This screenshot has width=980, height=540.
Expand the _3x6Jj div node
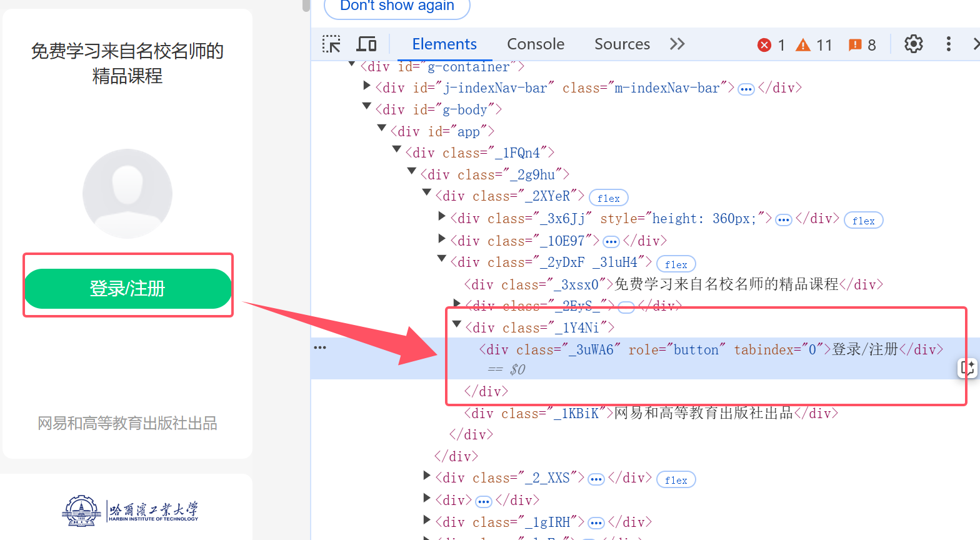coord(442,216)
